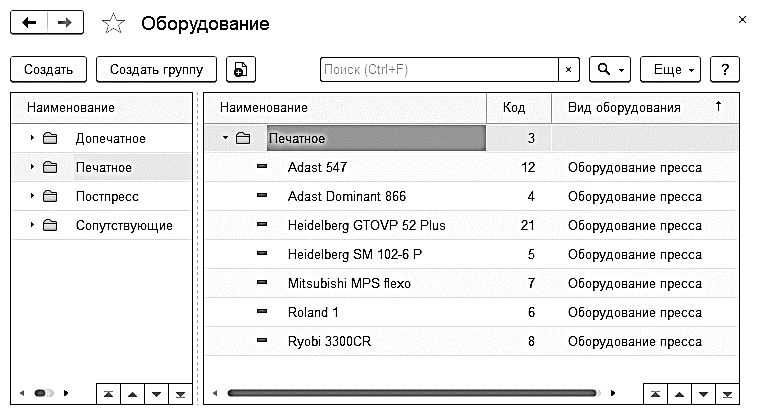Expand the Постпресс folder in the tree
This screenshot has width=758, height=416.
coord(32,196)
